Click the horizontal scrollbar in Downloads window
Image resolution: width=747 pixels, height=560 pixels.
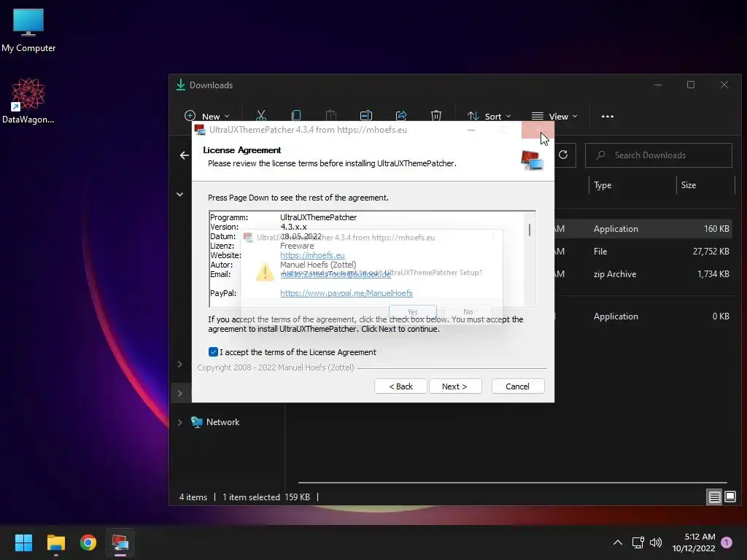coord(513,483)
